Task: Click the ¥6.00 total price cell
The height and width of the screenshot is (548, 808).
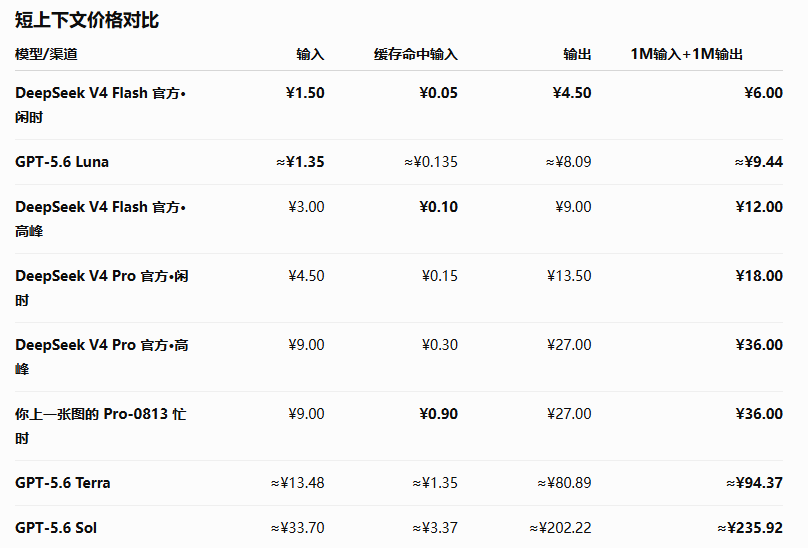Action: (763, 93)
